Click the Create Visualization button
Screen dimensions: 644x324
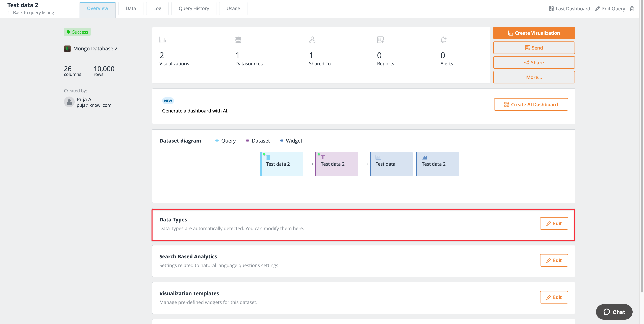534,33
